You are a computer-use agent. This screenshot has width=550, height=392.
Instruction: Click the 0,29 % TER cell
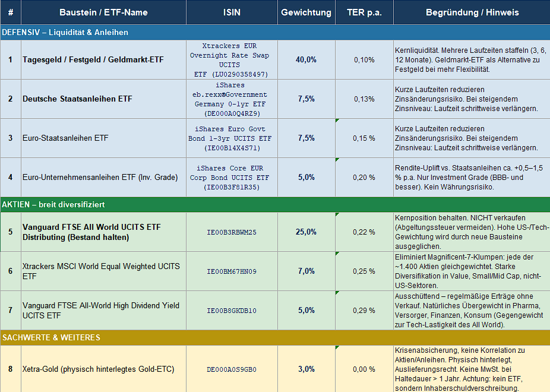coord(364,310)
